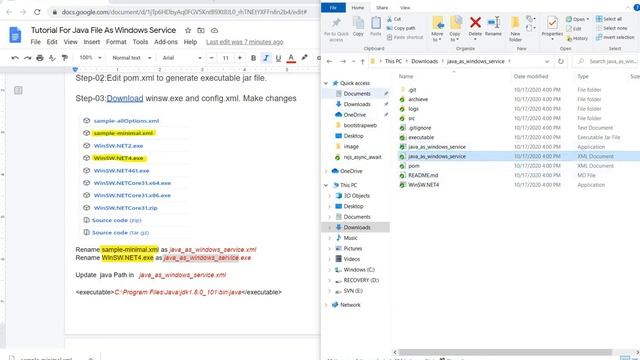Click the Redo icon in Google Docs toolbar
The width and height of the screenshot is (640, 360).
tap(27, 58)
